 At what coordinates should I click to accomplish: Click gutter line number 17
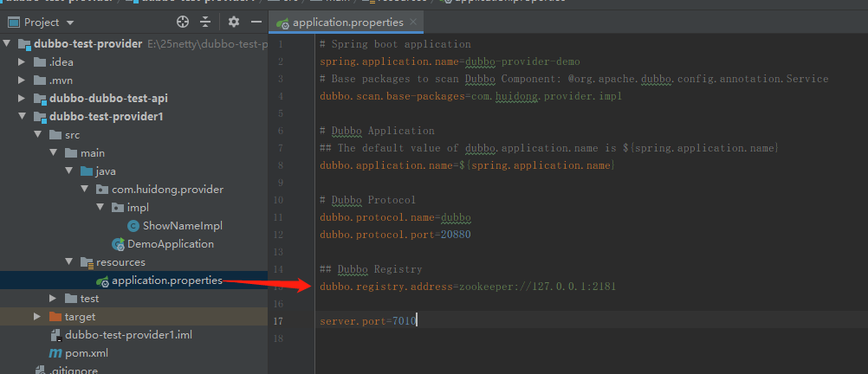pyautogui.click(x=278, y=321)
